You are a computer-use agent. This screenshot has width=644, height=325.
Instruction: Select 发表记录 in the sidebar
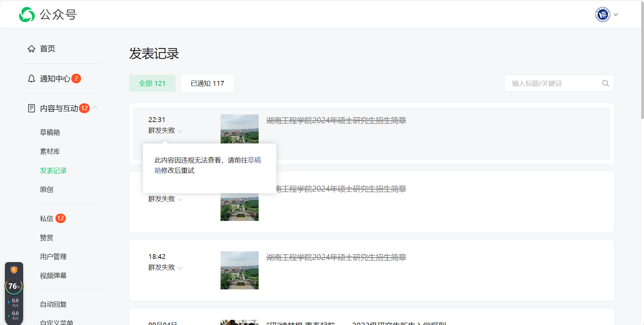53,170
